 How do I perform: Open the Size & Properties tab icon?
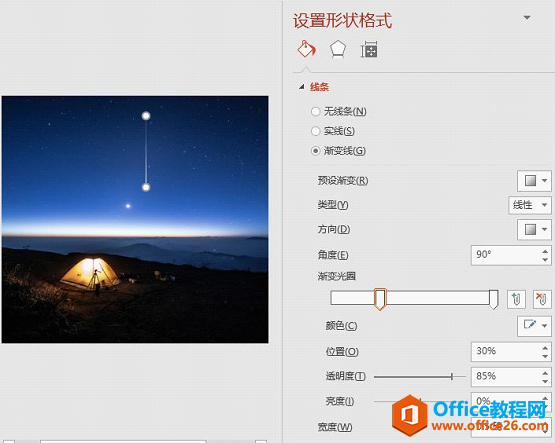point(369,49)
